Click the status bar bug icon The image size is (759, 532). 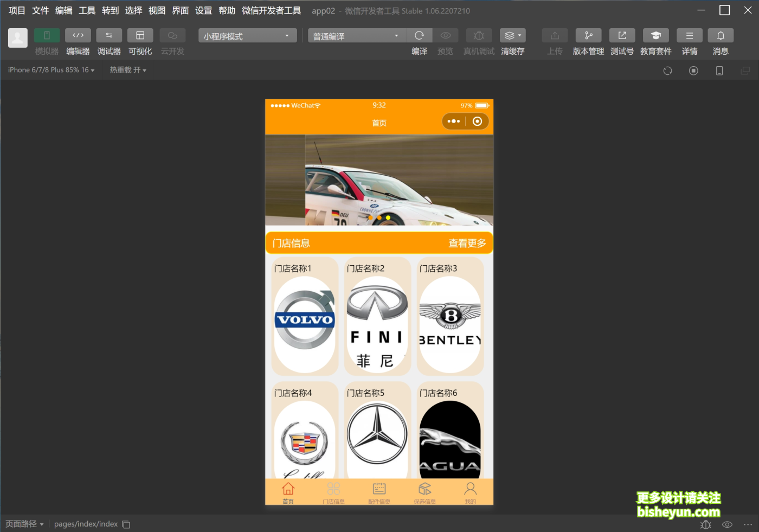click(x=705, y=524)
